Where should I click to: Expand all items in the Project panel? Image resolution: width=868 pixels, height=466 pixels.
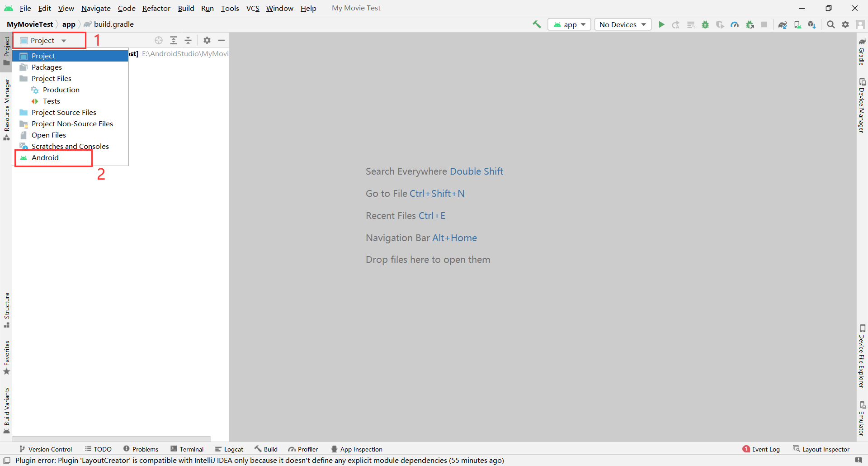click(174, 40)
